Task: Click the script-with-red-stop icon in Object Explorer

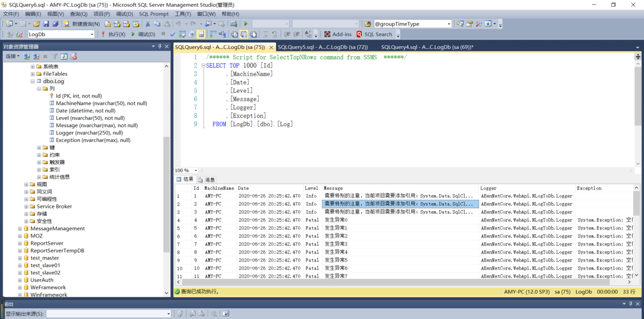Action: [73, 57]
